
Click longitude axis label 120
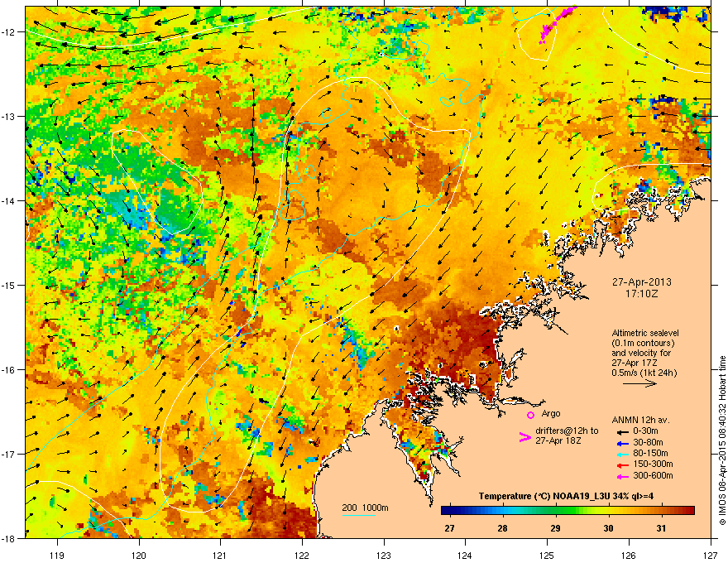click(x=139, y=555)
